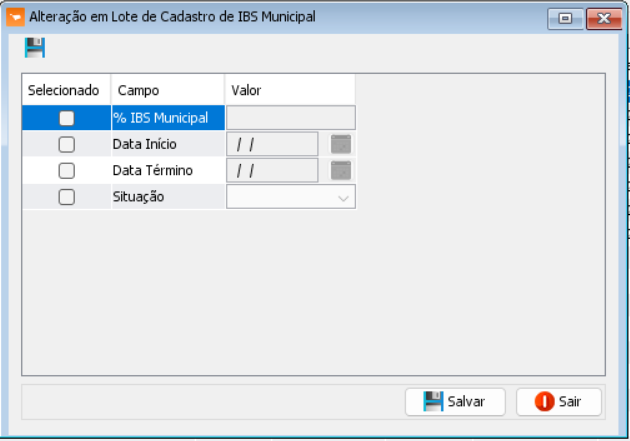Exit using the Sair button
Image resolution: width=630 pixels, height=441 pixels.
[x=559, y=401]
